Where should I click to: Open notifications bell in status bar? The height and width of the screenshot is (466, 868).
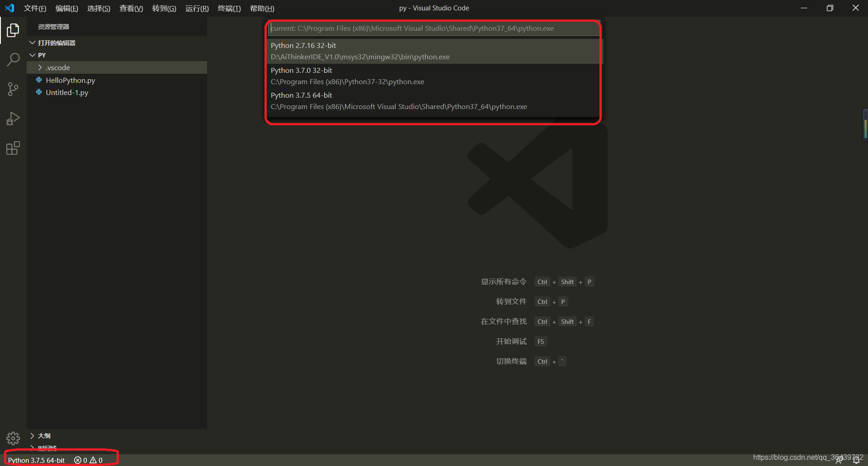tap(856, 460)
